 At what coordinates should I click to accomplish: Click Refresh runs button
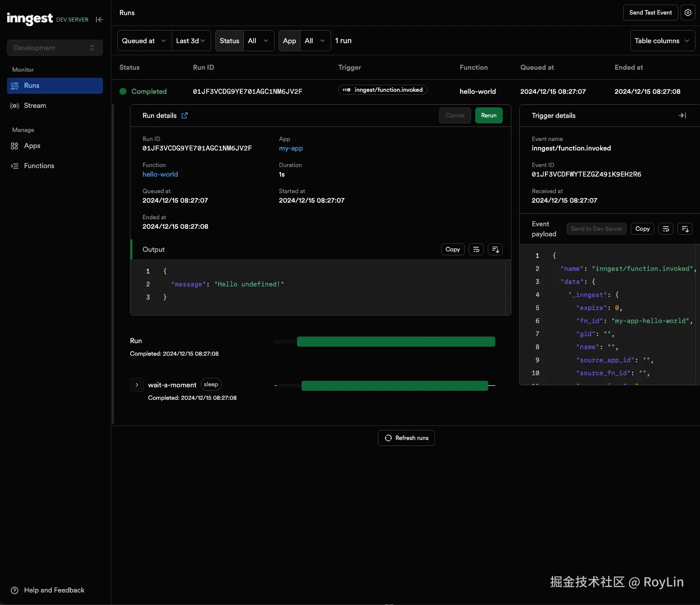coord(406,438)
